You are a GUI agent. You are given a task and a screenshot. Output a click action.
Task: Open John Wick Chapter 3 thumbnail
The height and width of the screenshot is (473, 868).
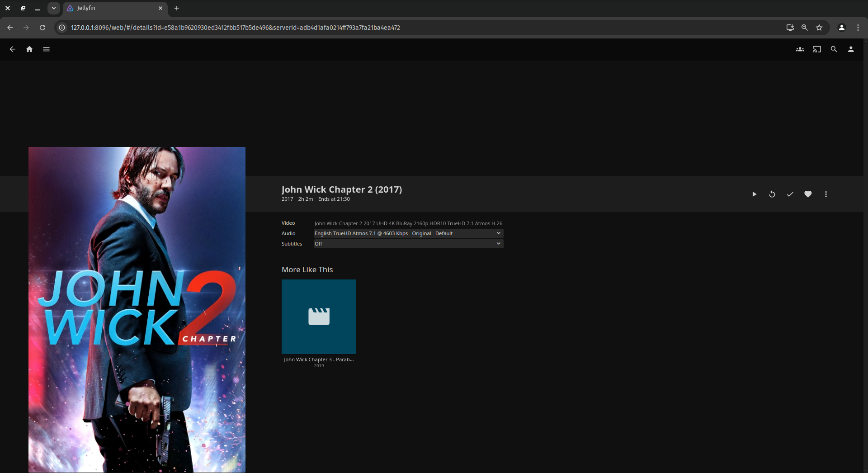point(319,317)
